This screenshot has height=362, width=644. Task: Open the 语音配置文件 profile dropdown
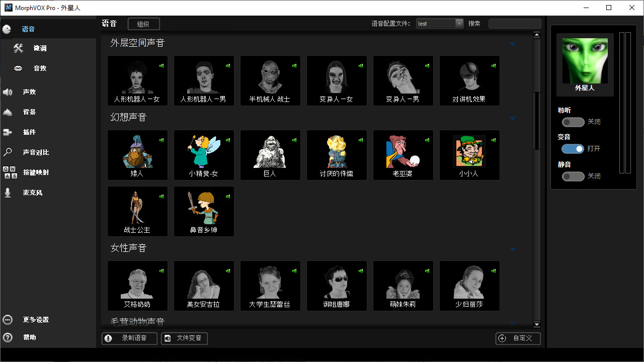point(458,23)
